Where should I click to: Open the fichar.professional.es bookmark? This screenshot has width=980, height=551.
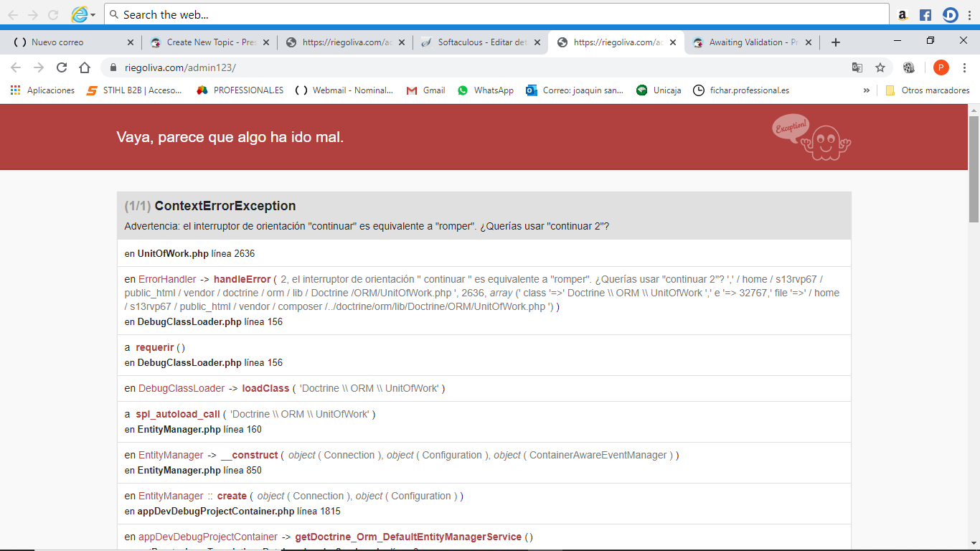click(x=741, y=90)
